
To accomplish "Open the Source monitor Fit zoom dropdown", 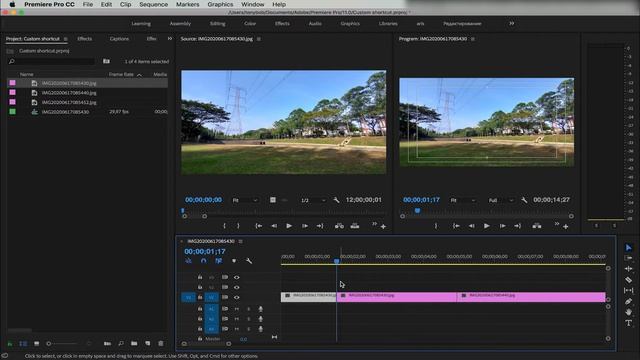I will 245,200.
